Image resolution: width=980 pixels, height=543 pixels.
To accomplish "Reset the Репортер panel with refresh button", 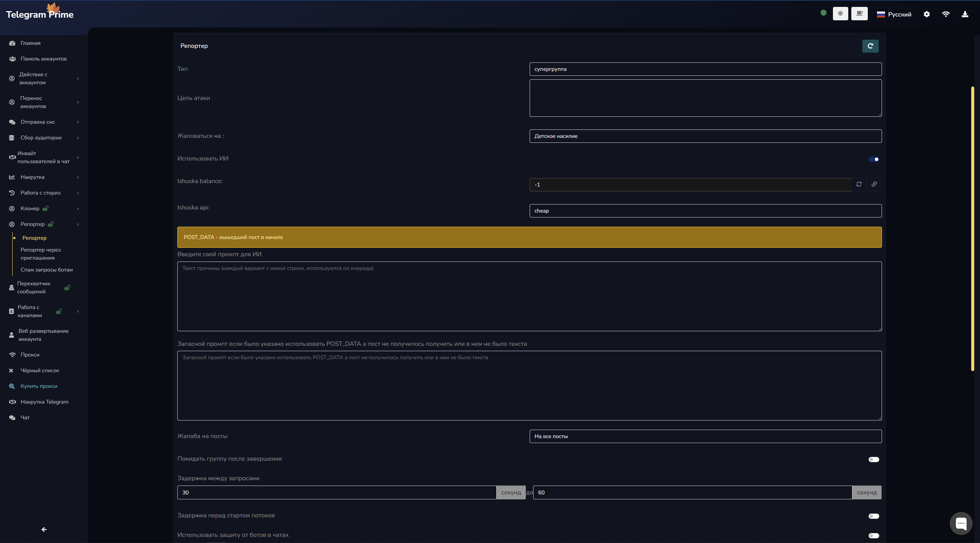I will [870, 46].
